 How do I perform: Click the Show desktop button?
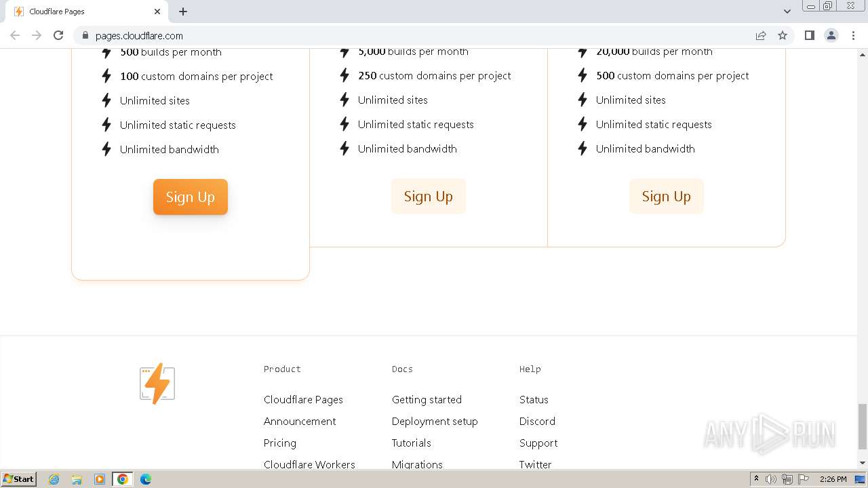[861, 479]
